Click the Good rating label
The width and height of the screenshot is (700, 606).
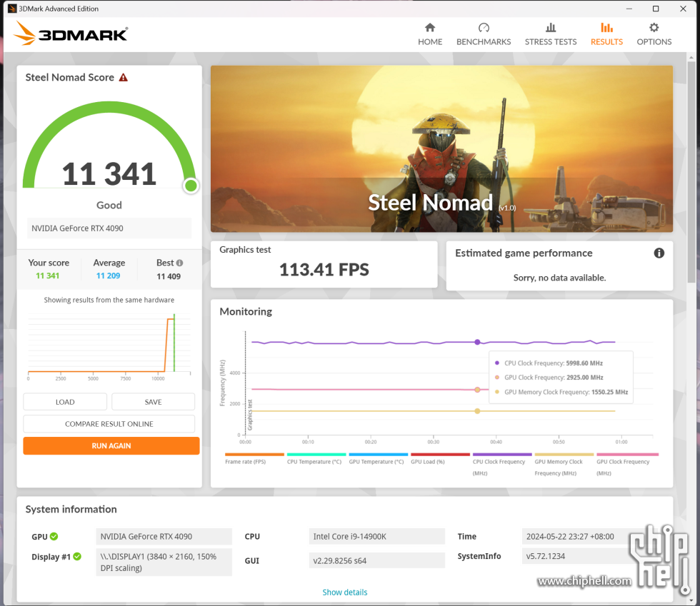[x=109, y=206]
